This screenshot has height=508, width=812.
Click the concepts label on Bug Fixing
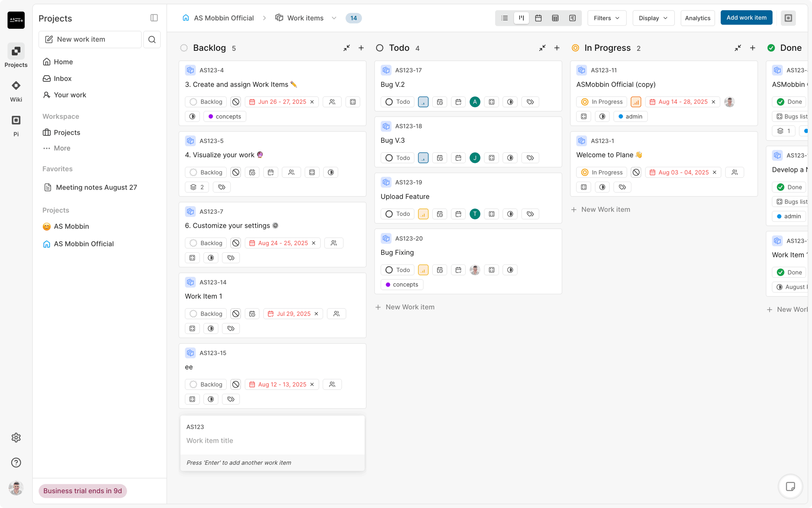402,284
